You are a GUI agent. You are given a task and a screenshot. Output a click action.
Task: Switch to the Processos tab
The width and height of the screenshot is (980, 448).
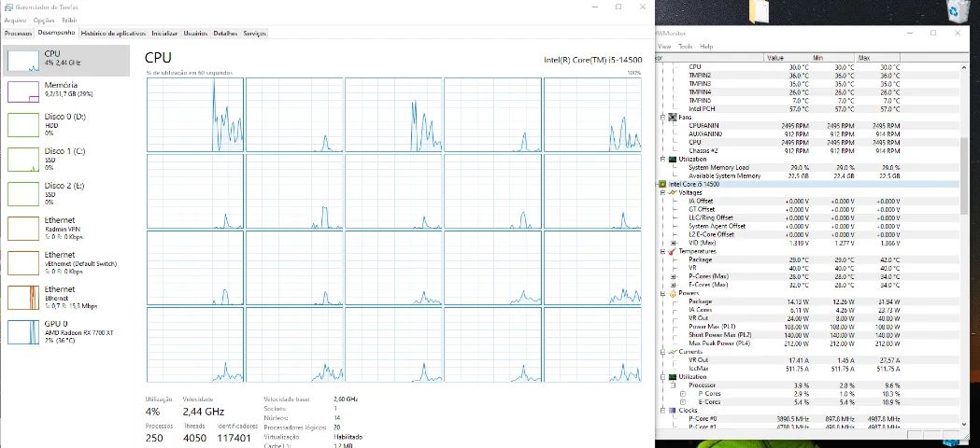point(19,33)
